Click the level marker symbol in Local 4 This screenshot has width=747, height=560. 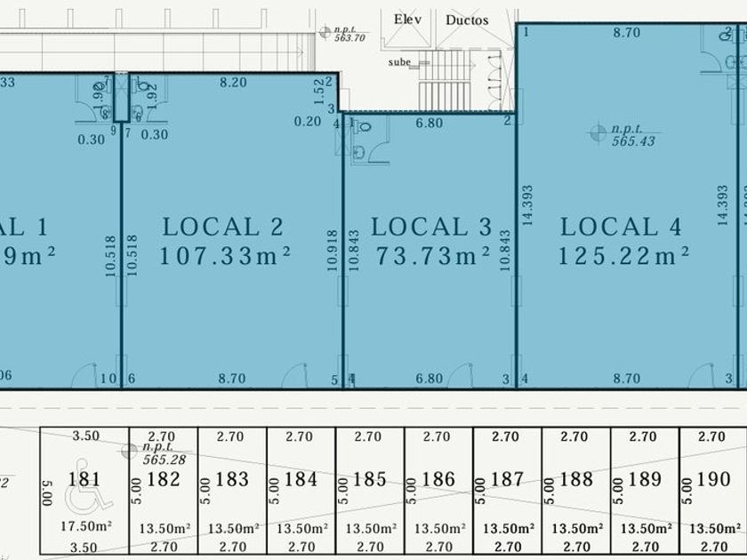click(598, 133)
